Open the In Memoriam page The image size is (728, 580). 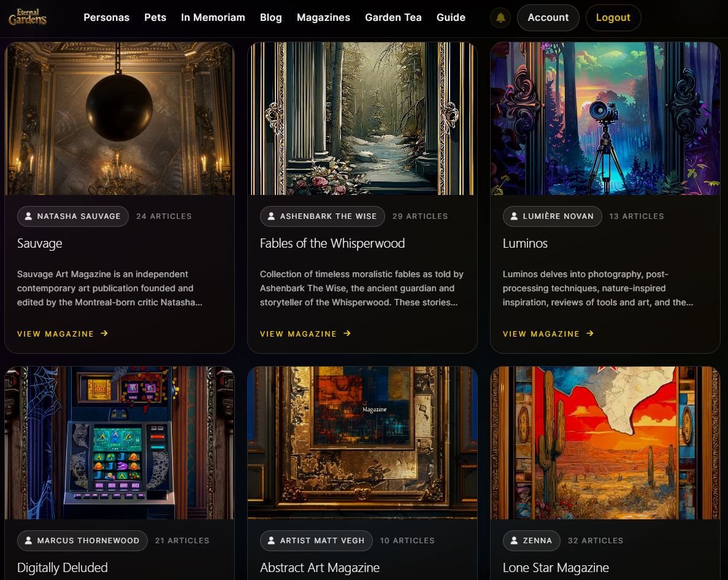tap(213, 18)
